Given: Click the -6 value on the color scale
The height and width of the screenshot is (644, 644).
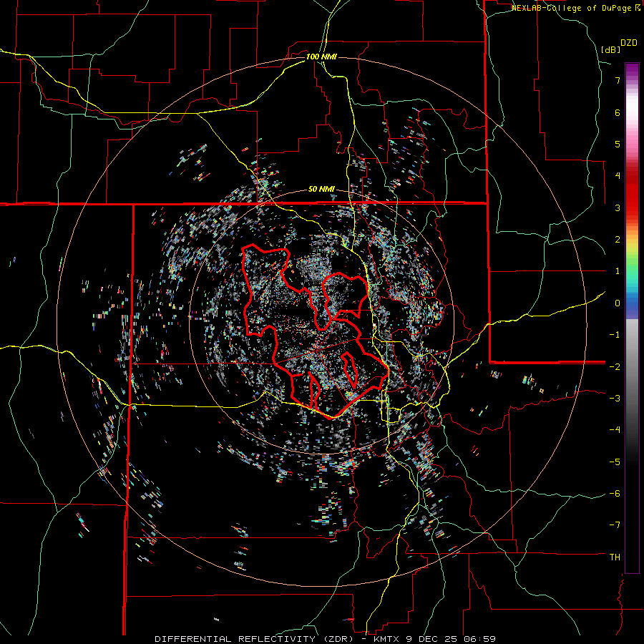Looking at the screenshot, I should pyautogui.click(x=615, y=494).
